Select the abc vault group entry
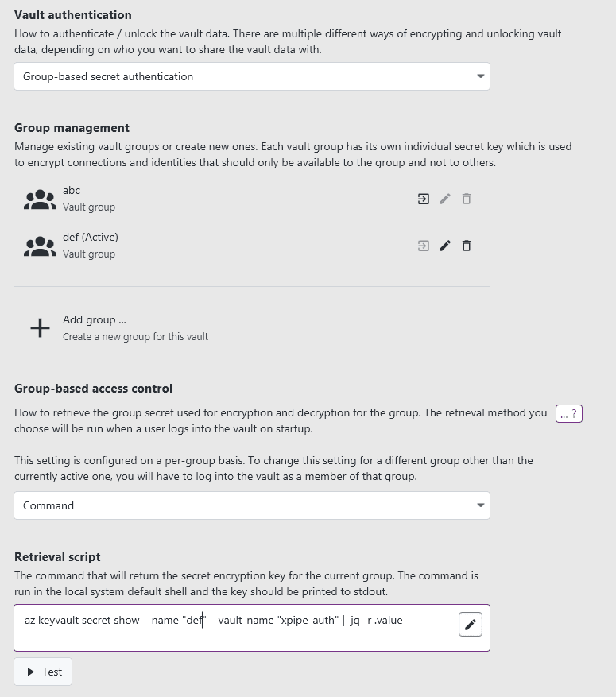Viewport: 616px width, 697px height. [88, 199]
